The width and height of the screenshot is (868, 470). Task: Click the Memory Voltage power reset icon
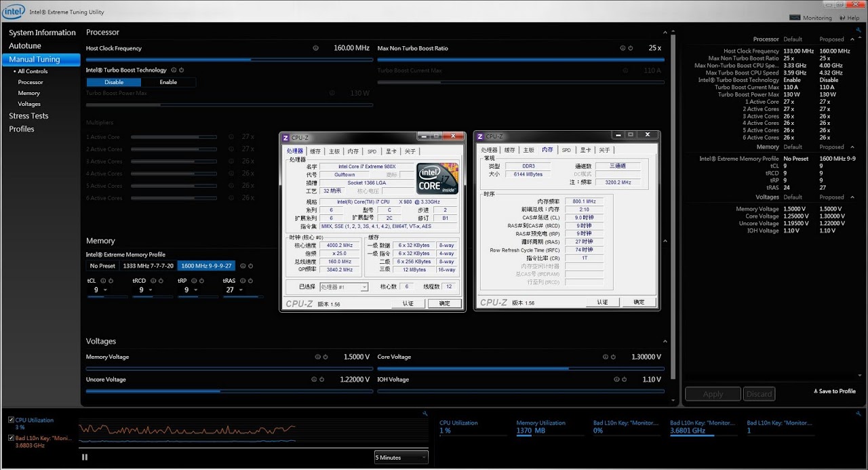325,357
